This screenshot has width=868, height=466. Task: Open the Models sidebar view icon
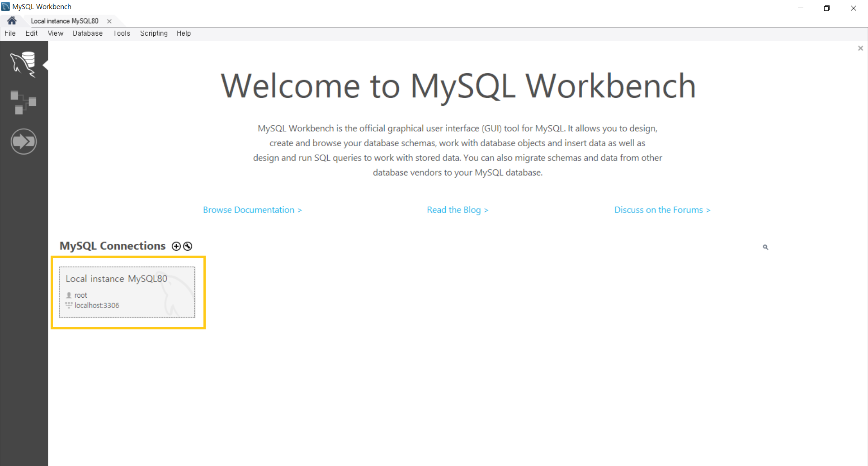tap(24, 102)
